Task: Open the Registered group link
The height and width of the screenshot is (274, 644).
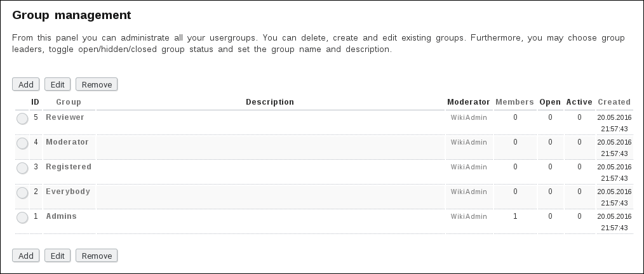Action: 69,167
